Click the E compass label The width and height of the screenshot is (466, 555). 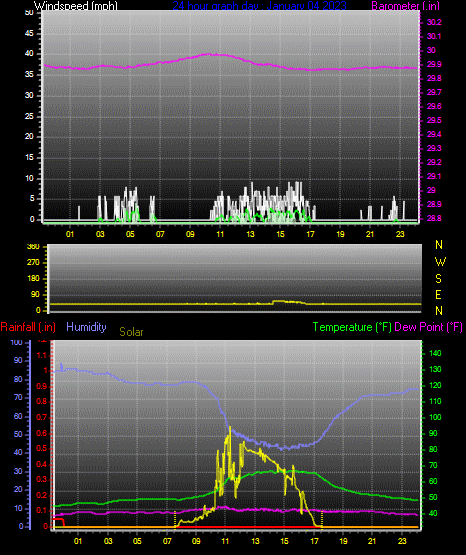coord(438,295)
